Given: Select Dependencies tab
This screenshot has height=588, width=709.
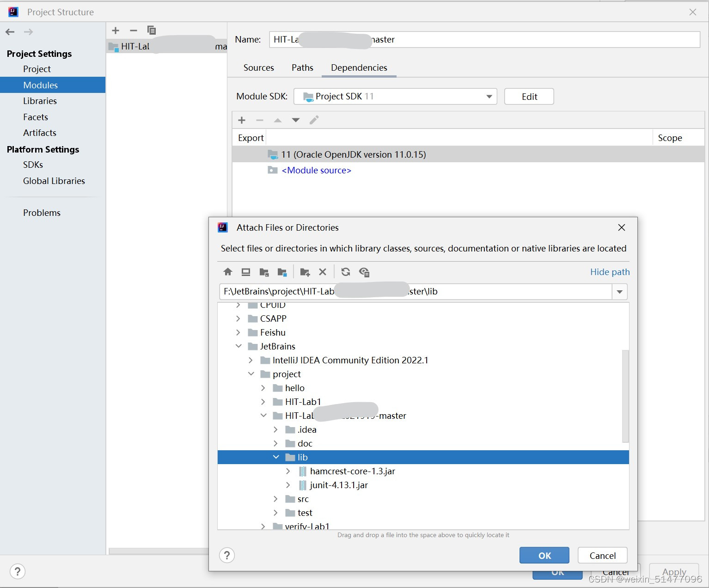Looking at the screenshot, I should (x=359, y=67).
